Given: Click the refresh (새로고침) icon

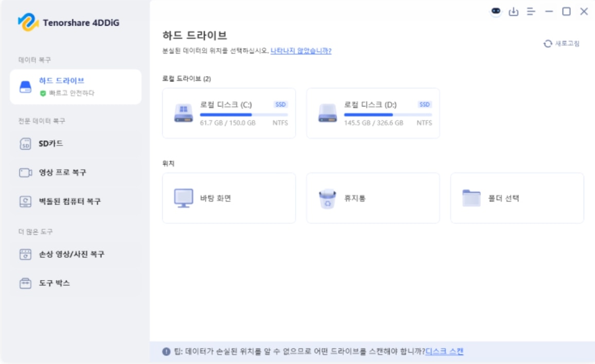Looking at the screenshot, I should [x=548, y=44].
